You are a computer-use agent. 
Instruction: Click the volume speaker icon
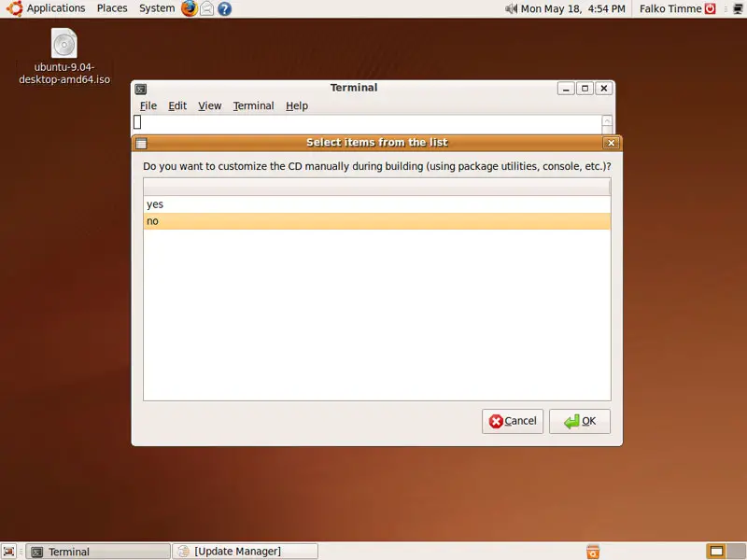click(511, 8)
